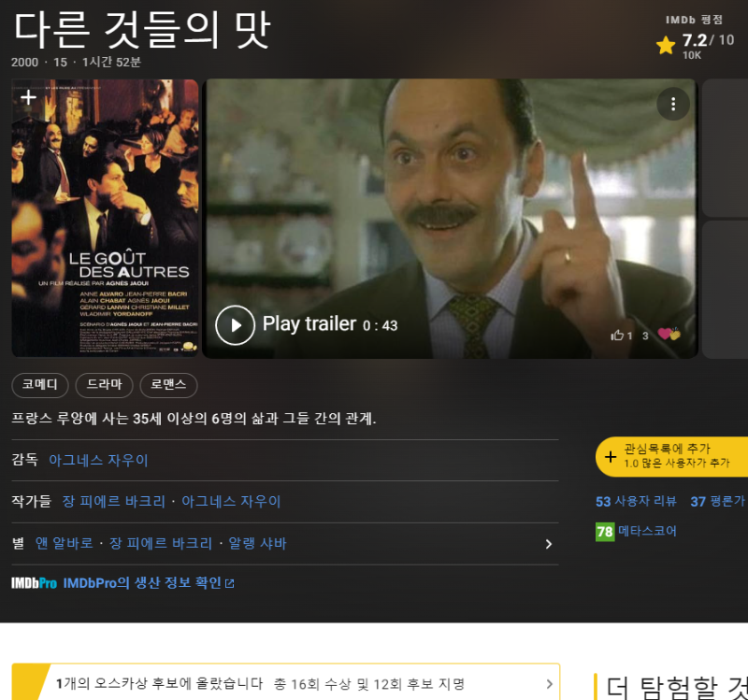Click the plus icon on the movie poster
This screenshot has height=700, width=748.
click(28, 97)
